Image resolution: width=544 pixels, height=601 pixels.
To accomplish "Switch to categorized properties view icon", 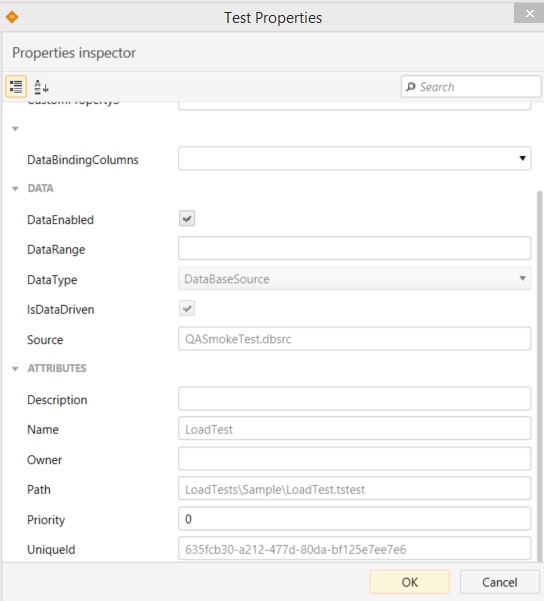I will pos(16,87).
